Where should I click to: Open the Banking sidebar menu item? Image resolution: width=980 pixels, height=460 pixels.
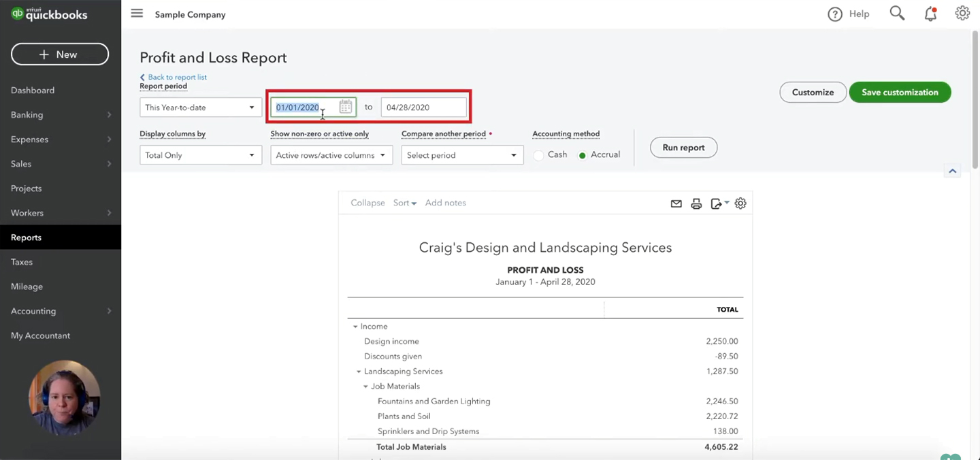point(61,115)
